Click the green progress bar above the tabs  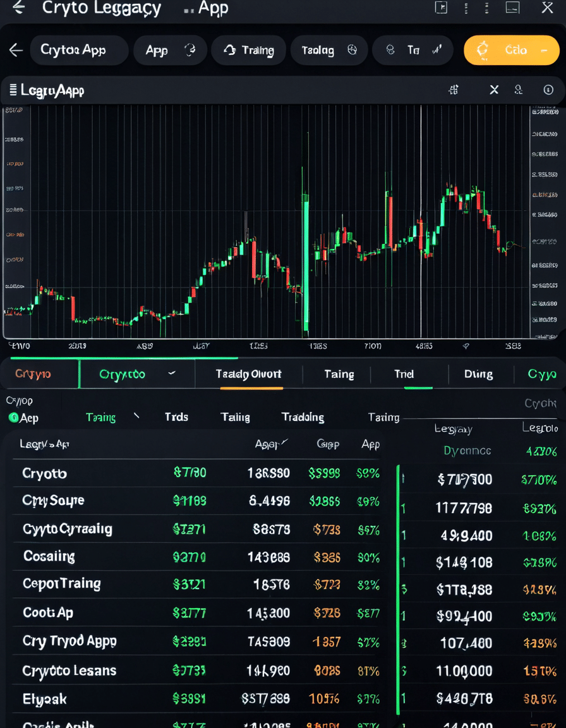coord(124,358)
